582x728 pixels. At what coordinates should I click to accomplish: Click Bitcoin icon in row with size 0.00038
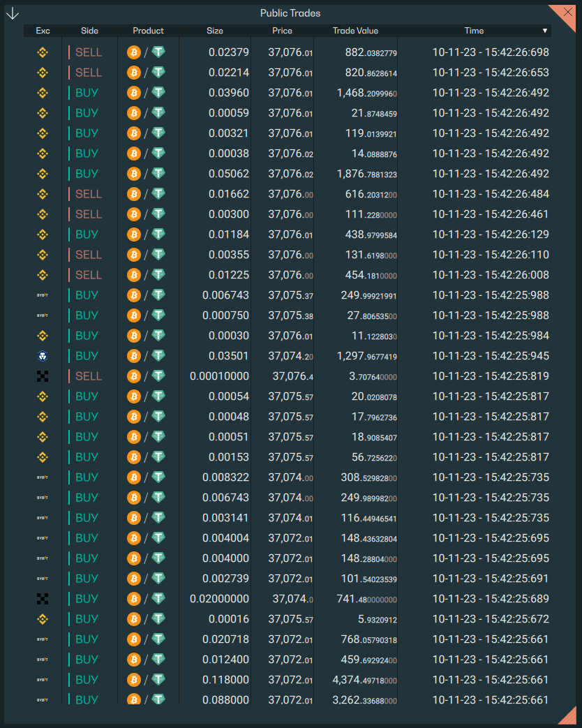(x=134, y=154)
